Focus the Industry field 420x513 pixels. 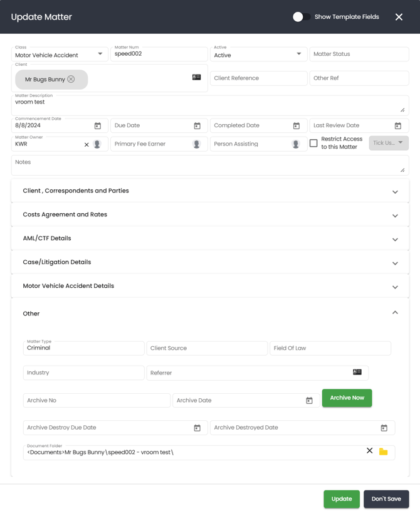pyautogui.click(x=84, y=373)
